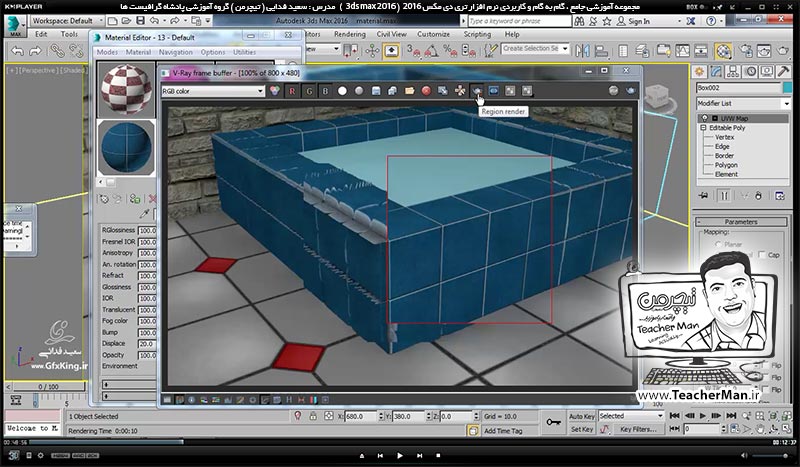Click the X coordinate field showing 680.0
The height and width of the screenshot is (467, 800).
click(x=361, y=416)
